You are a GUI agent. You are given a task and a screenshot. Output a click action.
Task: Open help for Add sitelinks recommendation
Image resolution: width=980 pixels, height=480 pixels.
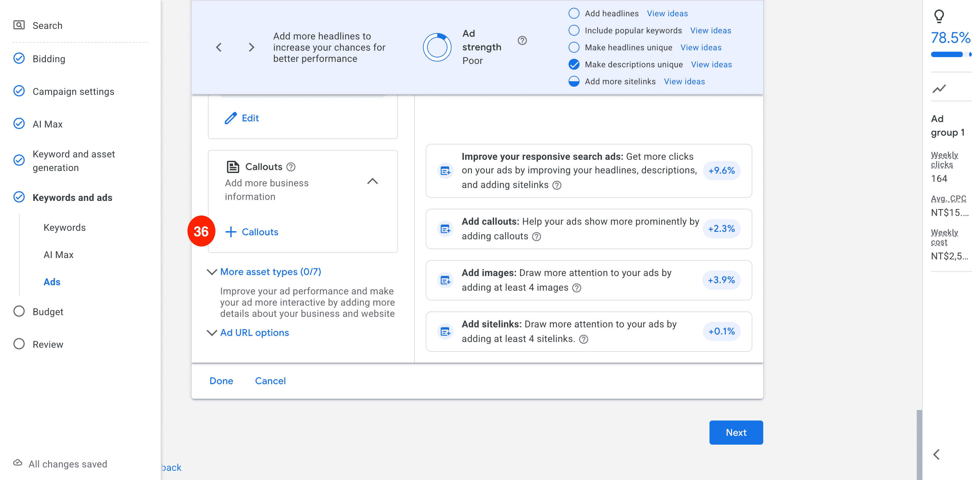(584, 339)
